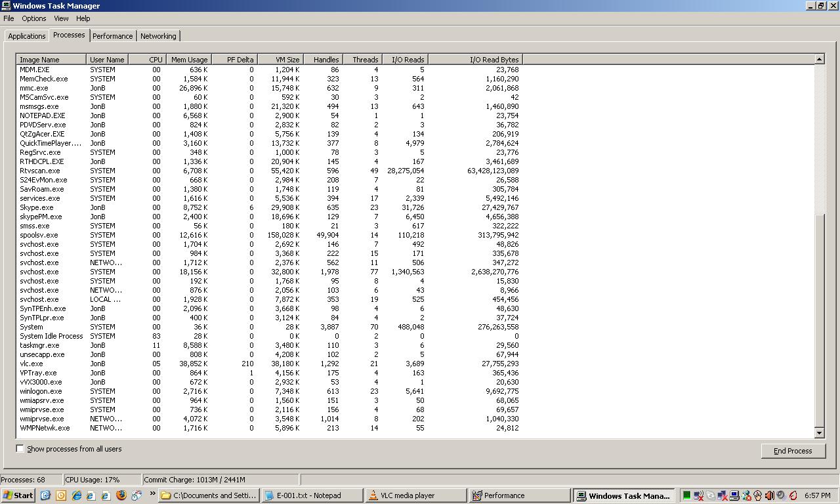Click the volume speaker tray icon
The height and width of the screenshot is (504, 840).
click(769, 495)
